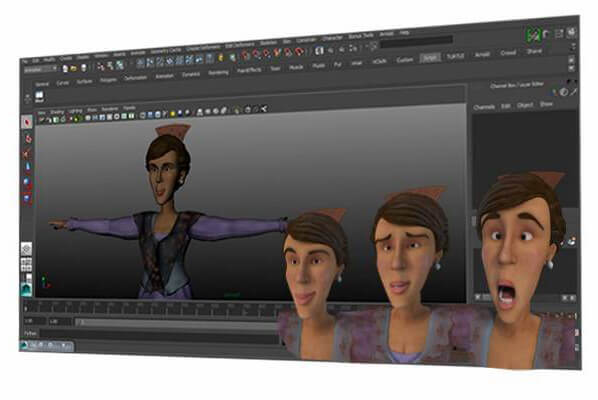Toggle the Channel Box panel icon at top right
Image resolution: width=598 pixels, height=400 pixels.
[x=571, y=33]
